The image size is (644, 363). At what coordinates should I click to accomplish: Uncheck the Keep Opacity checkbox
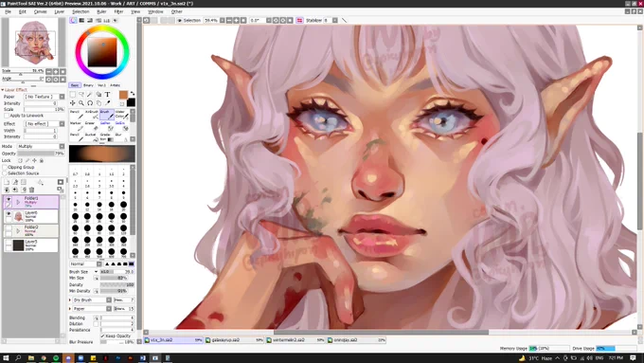[102, 336]
